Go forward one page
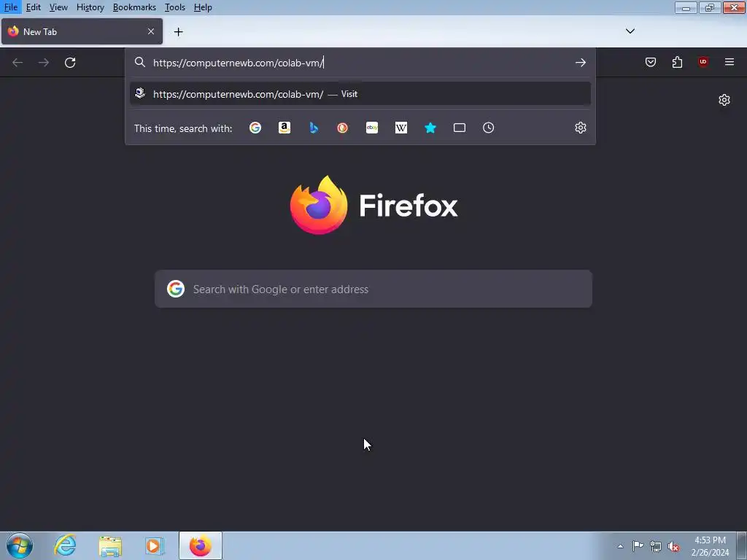Image resolution: width=747 pixels, height=560 pixels. pos(44,63)
